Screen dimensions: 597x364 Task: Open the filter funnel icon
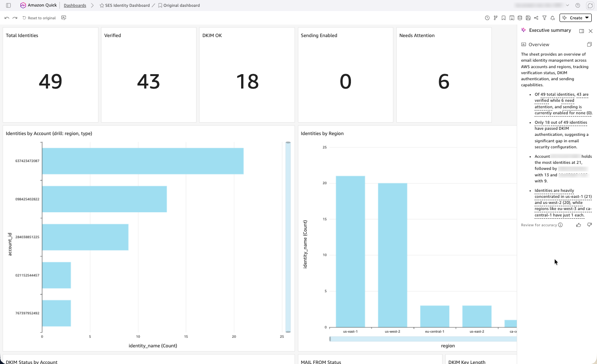tap(544, 18)
